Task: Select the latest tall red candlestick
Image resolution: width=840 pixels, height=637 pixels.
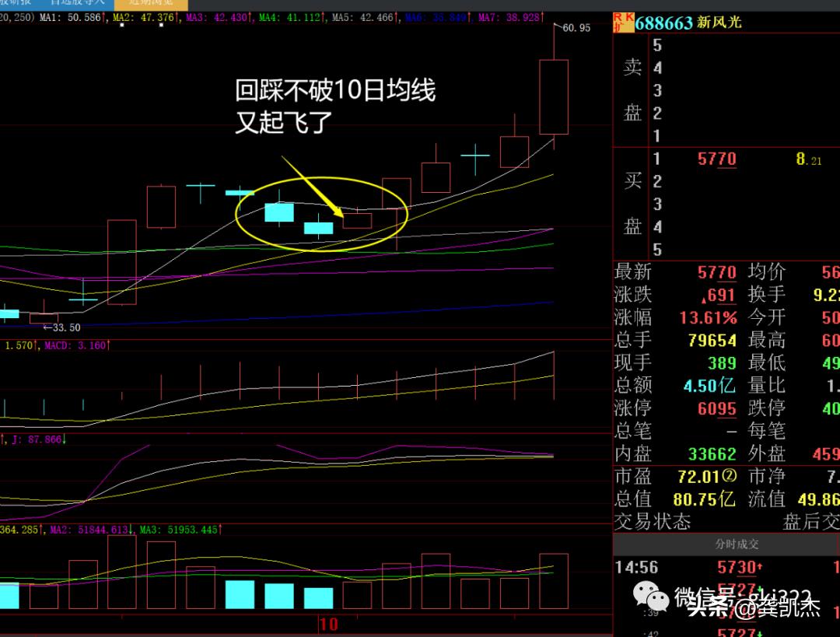Action: 554,97
